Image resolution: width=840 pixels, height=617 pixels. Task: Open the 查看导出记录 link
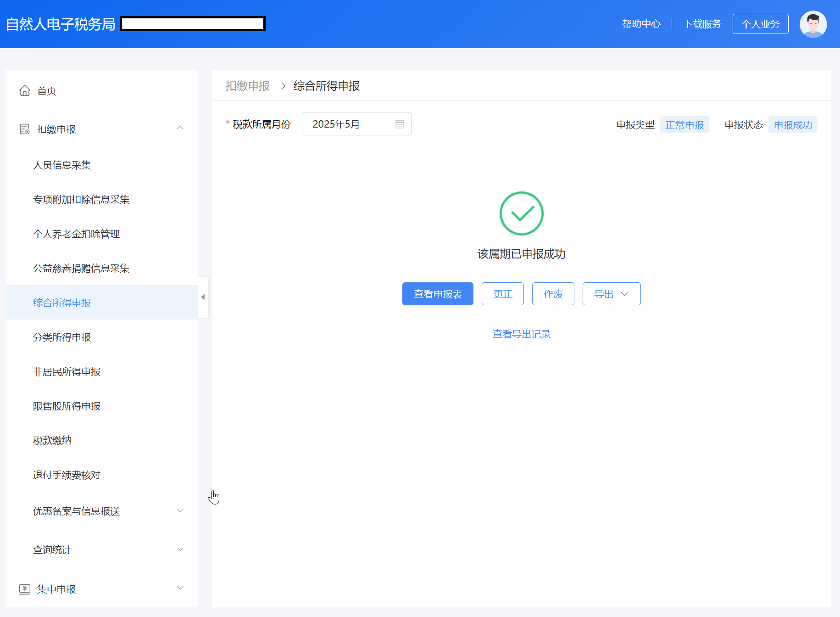point(522,334)
